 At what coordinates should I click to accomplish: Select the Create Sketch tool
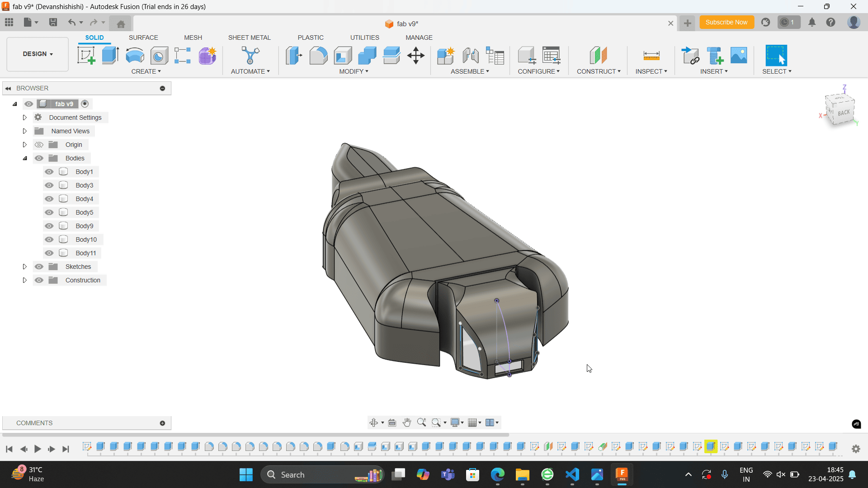coord(86,56)
